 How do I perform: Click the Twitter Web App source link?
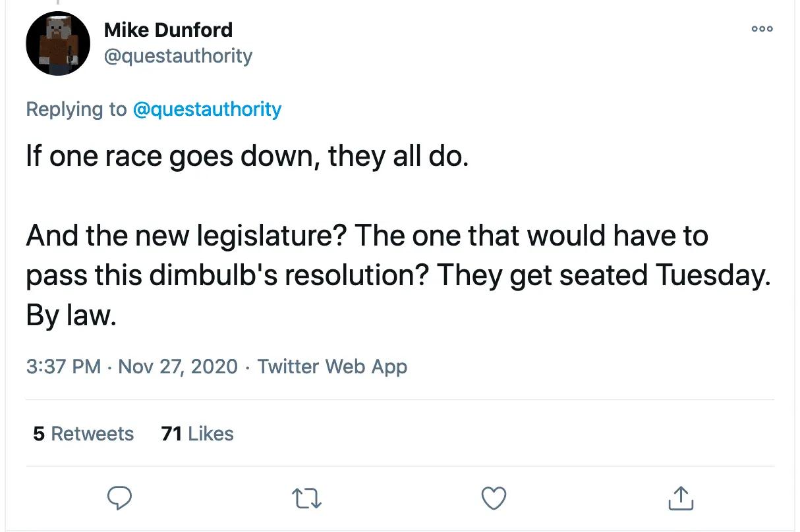click(x=332, y=366)
